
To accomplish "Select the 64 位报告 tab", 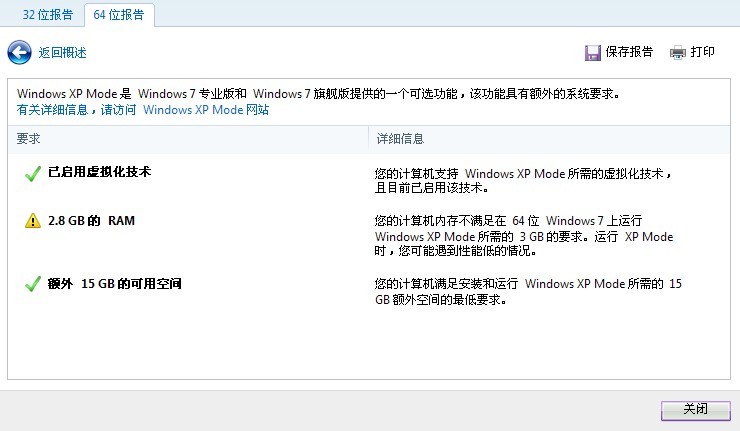I will 119,15.
